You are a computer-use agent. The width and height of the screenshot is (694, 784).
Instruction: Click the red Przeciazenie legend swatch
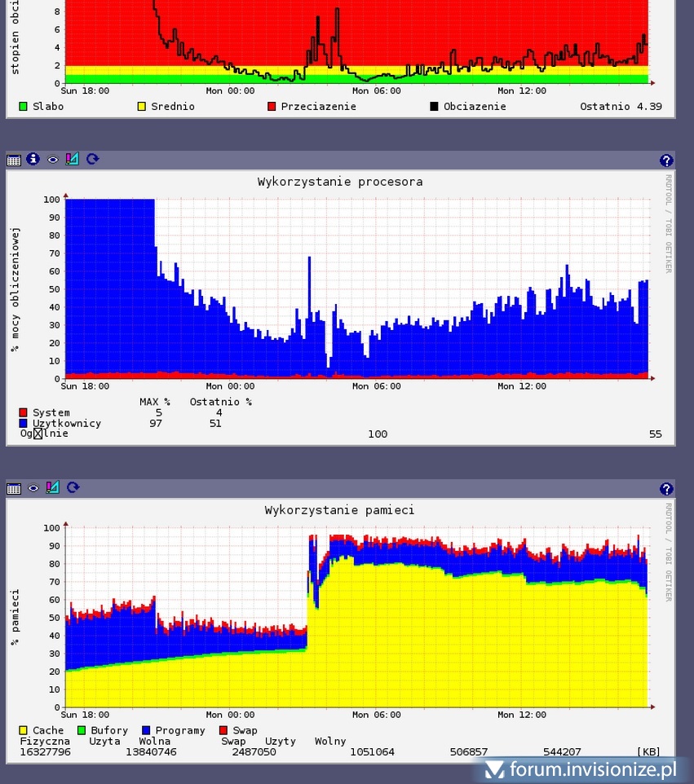point(272,107)
